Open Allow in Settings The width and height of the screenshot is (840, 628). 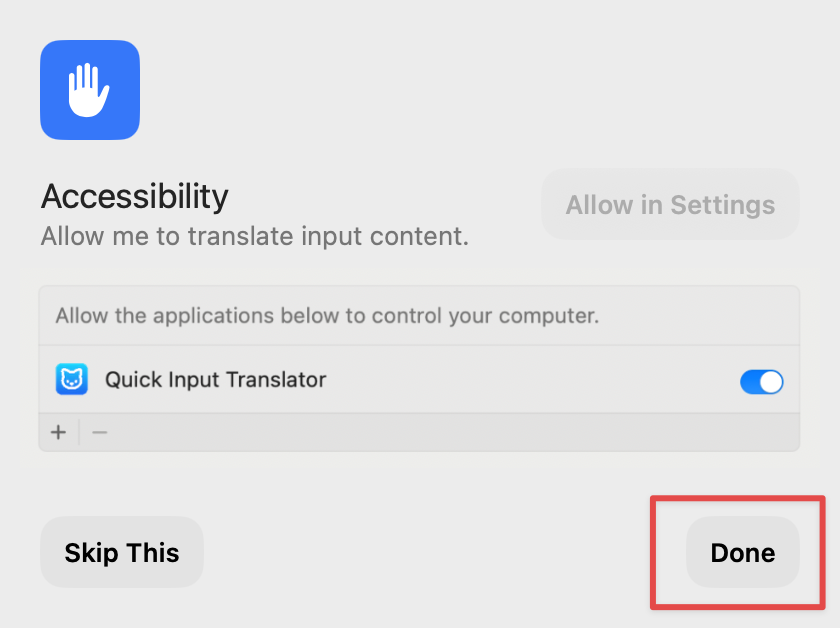670,205
